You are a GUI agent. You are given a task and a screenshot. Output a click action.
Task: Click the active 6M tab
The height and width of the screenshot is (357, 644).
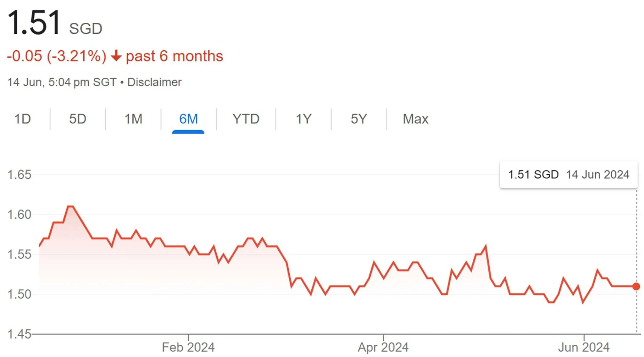pyautogui.click(x=188, y=119)
